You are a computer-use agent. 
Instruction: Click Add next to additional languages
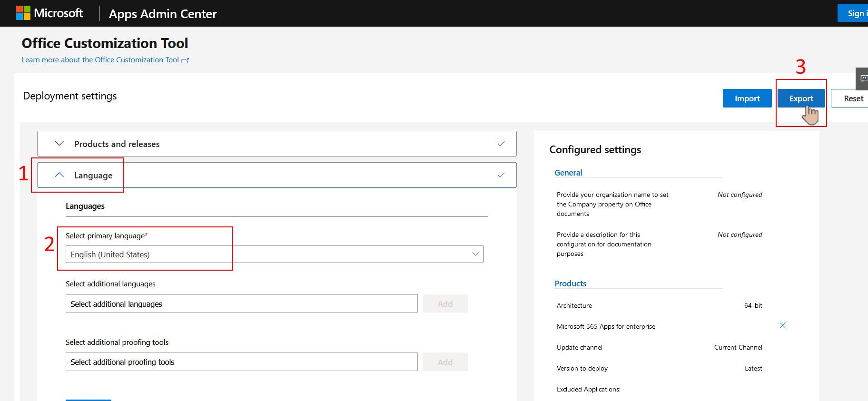point(445,303)
